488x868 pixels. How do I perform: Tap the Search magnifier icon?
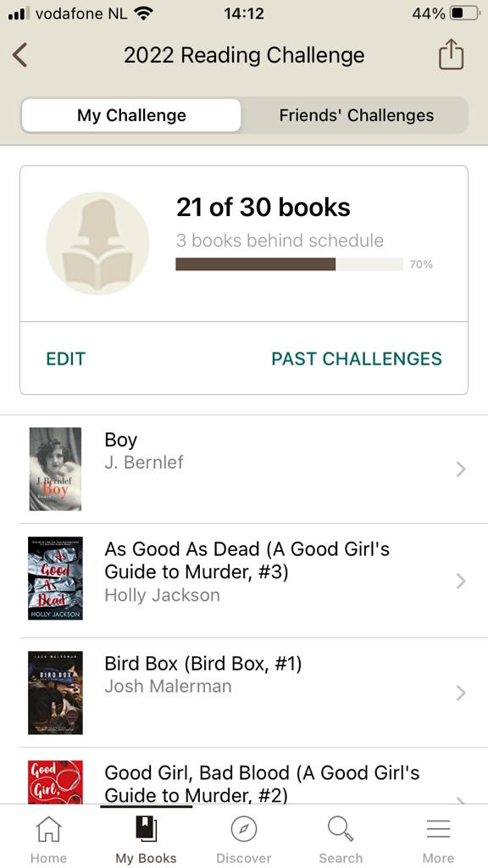pyautogui.click(x=341, y=829)
